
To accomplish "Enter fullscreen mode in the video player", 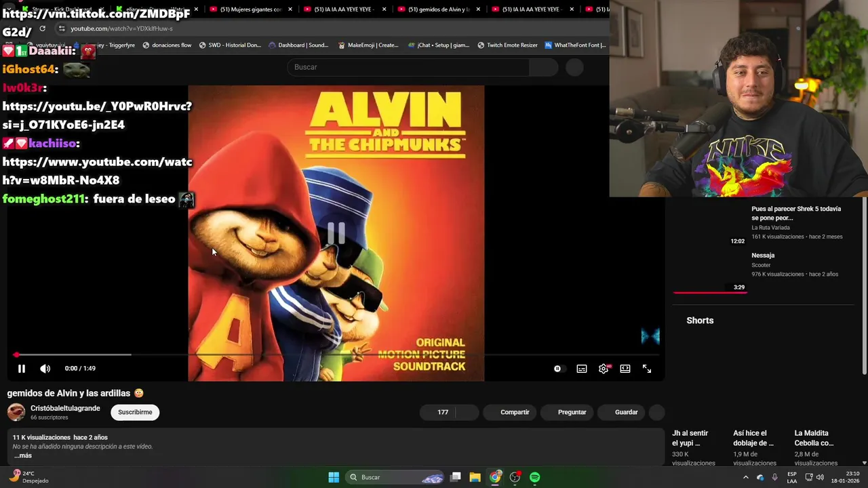I will click(647, 369).
